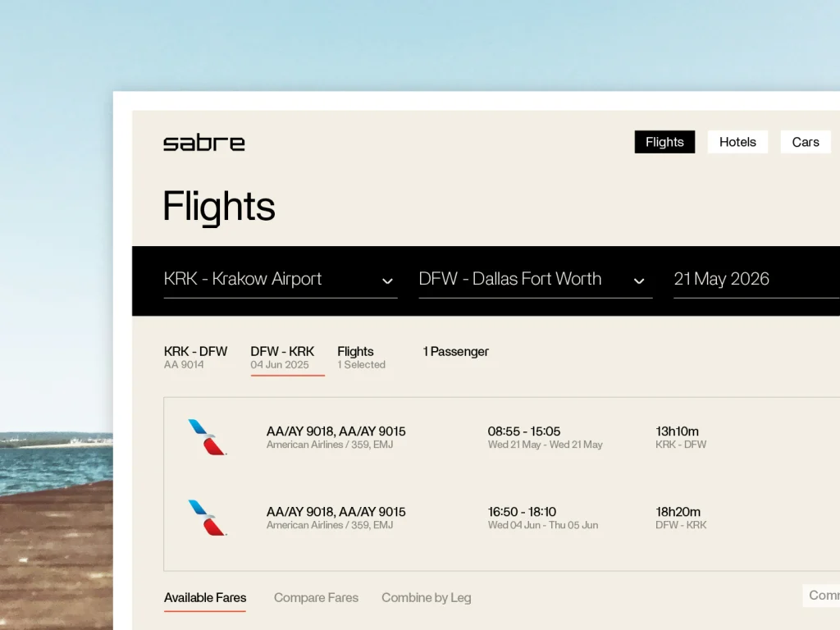Expand the chevron beside DFW - Dallas Fort Worth
This screenshot has width=840, height=630.
[639, 281]
